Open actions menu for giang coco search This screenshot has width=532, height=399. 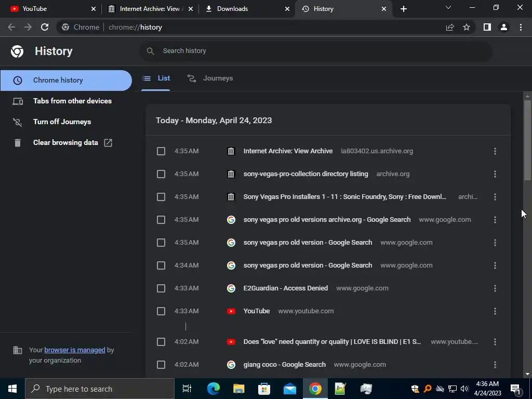click(x=495, y=365)
